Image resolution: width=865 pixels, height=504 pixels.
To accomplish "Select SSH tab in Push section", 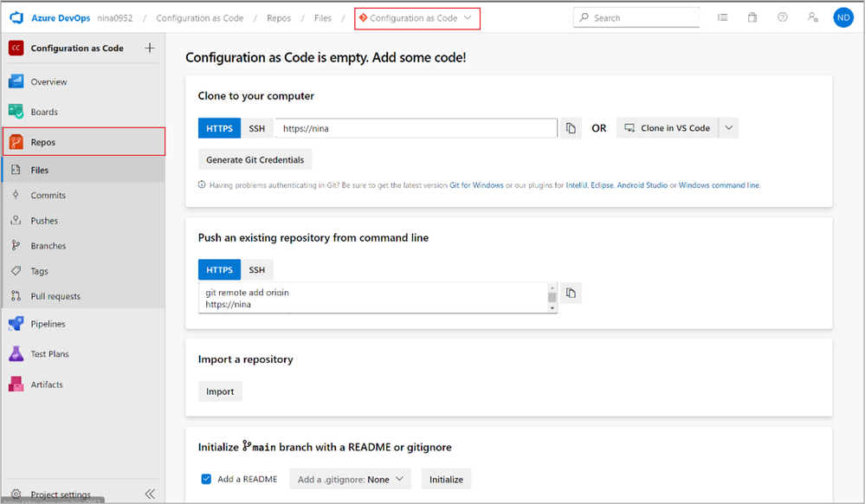I will pyautogui.click(x=256, y=269).
